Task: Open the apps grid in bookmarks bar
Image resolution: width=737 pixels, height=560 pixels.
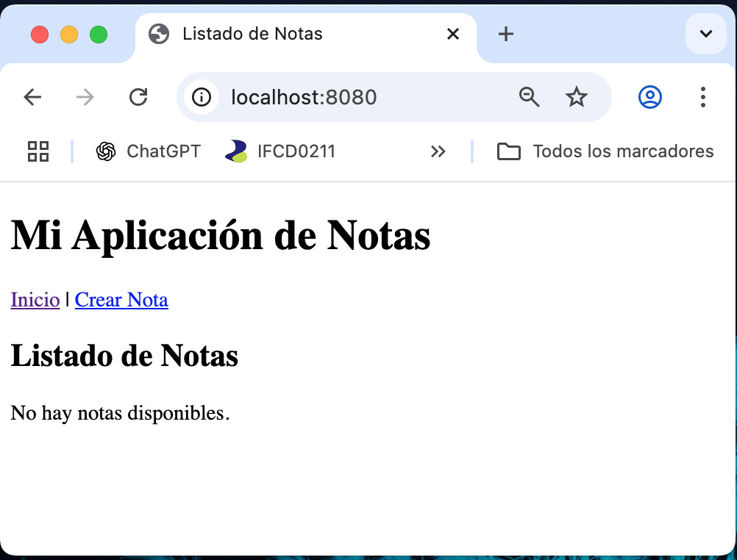Action: tap(38, 151)
